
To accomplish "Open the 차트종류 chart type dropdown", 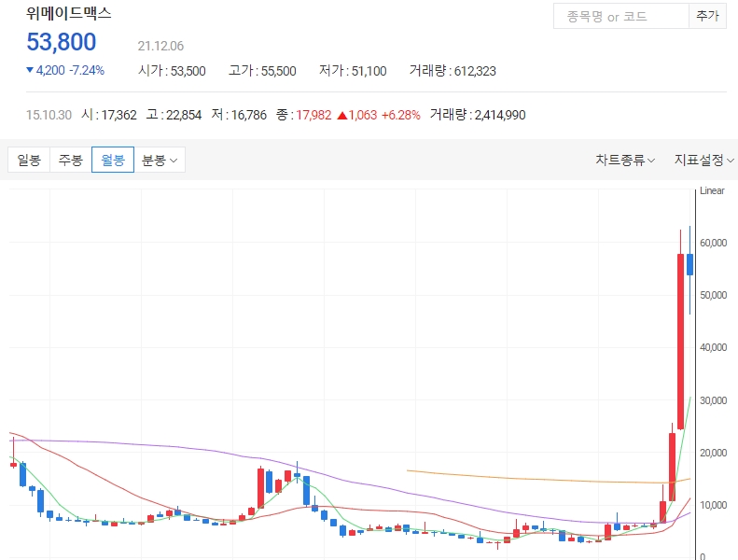I will pos(625,161).
